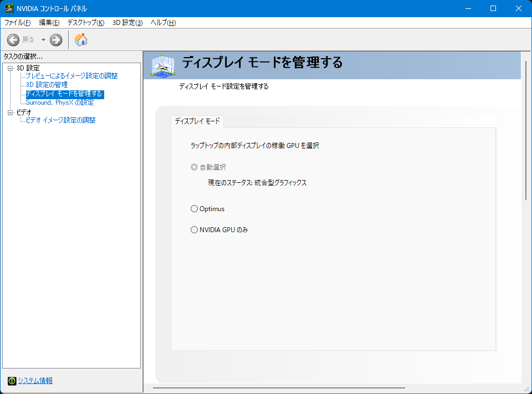Click the タスクの選択... label
Image resolution: width=532 pixels, height=394 pixels.
tap(23, 57)
